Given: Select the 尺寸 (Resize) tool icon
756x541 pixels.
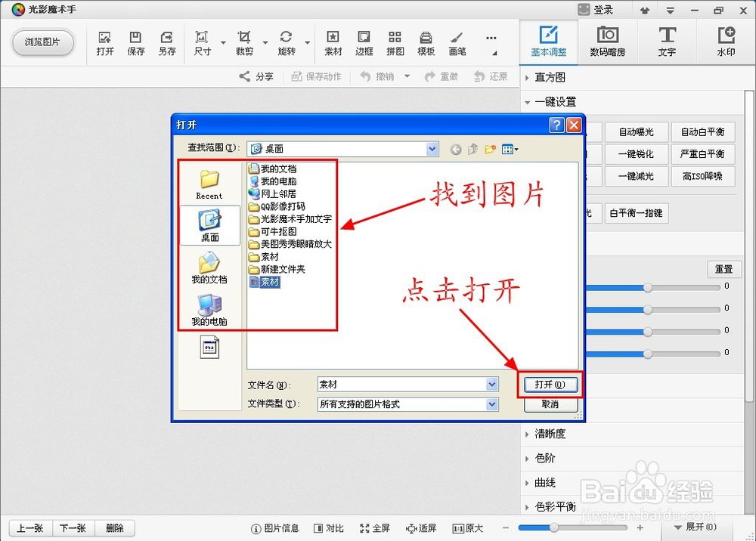Looking at the screenshot, I should coord(202,43).
